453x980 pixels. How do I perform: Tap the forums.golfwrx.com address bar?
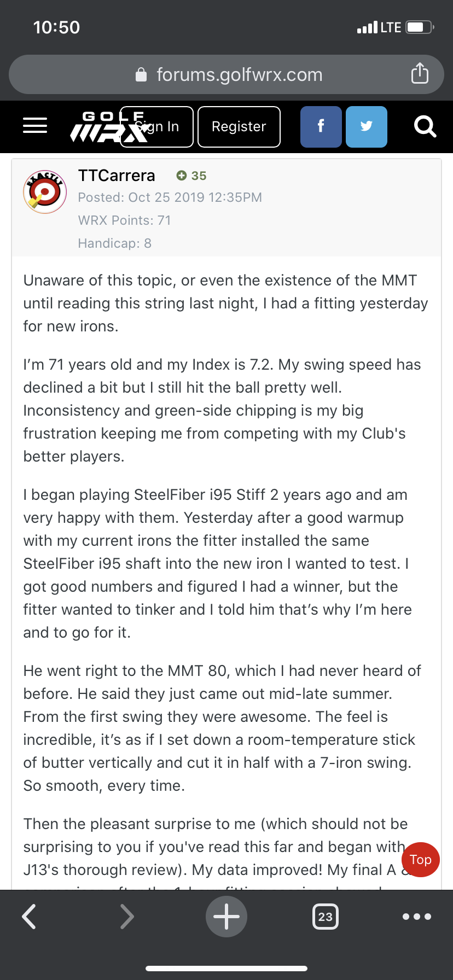(239, 74)
